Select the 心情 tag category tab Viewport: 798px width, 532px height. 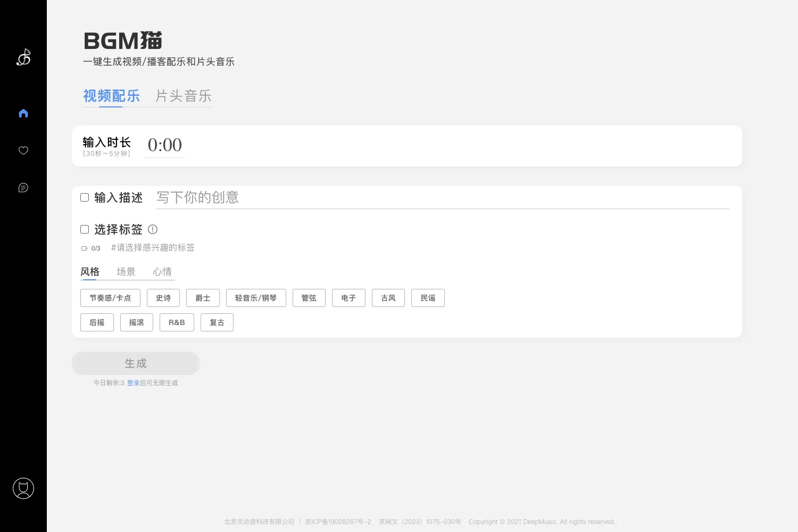[x=162, y=272]
